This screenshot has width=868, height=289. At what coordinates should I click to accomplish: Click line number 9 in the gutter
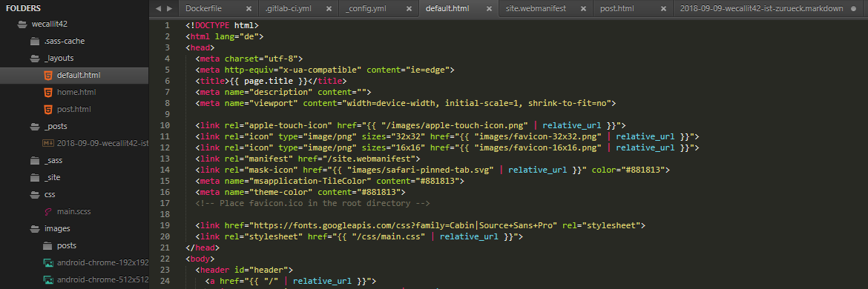(168, 114)
